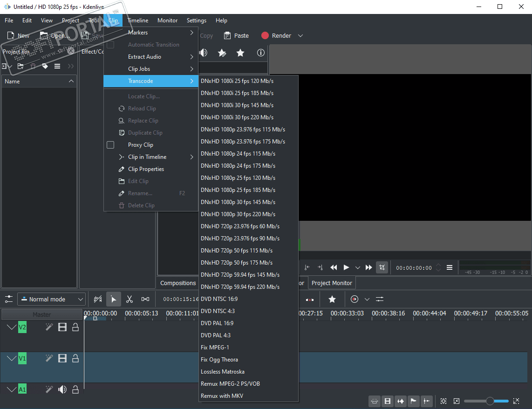Open Clip in Timeline submenu
Screen dimensions: 532x409
pyautogui.click(x=151, y=157)
